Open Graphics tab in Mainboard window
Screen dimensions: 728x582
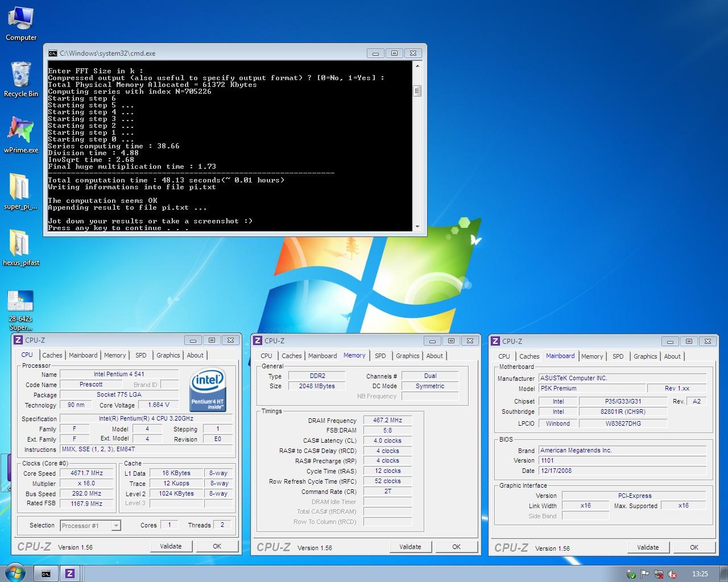[646, 356]
